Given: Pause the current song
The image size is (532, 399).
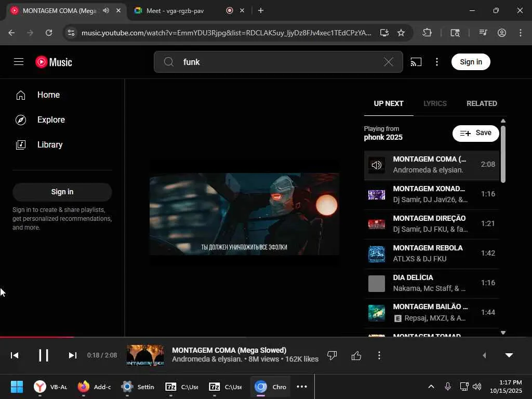Looking at the screenshot, I should coord(44,355).
